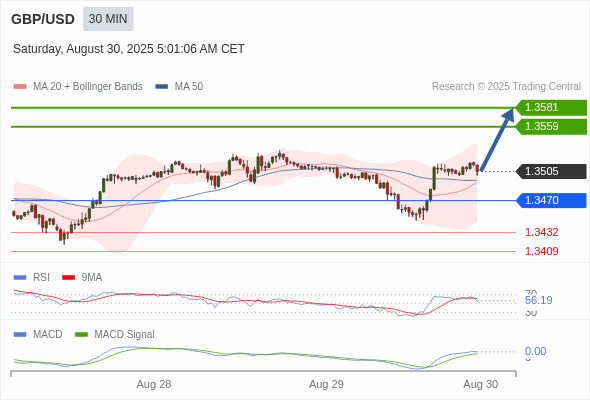
Task: Click the RSI value 56.19 label
Action: [538, 300]
